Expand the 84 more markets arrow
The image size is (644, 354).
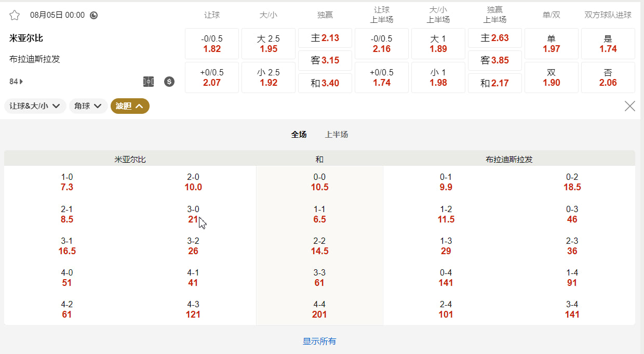pos(16,82)
